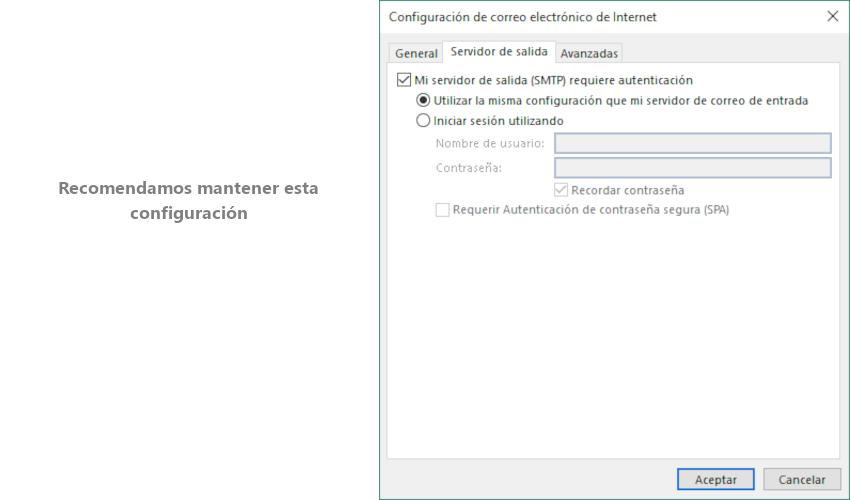The width and height of the screenshot is (850, 500).
Task: Toggle the Recordar contraseña checkbox
Action: (561, 190)
